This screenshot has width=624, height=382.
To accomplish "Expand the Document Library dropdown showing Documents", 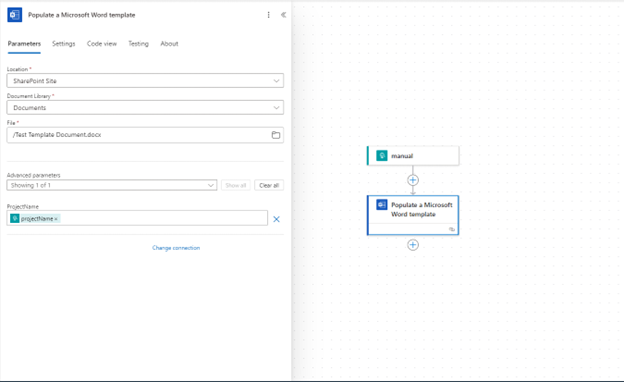I will click(x=145, y=107).
